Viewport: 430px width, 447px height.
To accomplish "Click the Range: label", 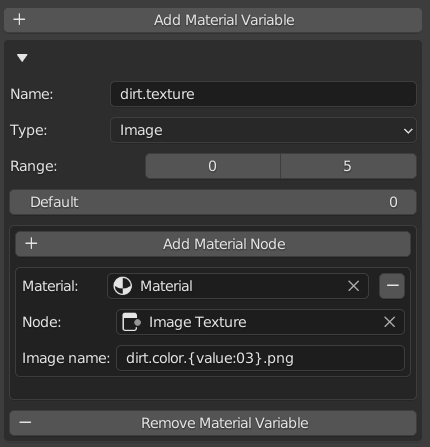I will pos(34,166).
